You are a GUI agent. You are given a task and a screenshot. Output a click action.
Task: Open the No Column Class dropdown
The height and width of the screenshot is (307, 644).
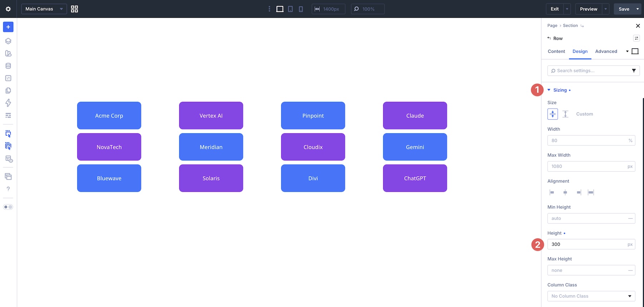(591, 296)
